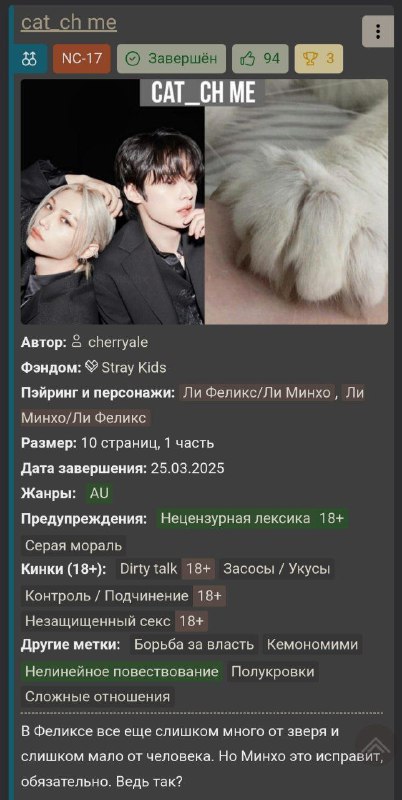The image size is (402, 800).
Task: Click the slash pairing category icon
Action: (x=30, y=59)
